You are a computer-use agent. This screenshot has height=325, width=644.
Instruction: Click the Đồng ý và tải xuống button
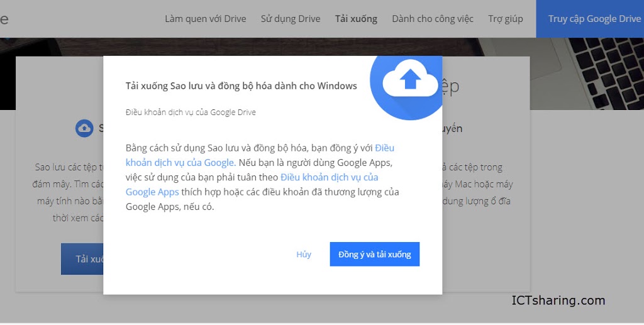375,254
